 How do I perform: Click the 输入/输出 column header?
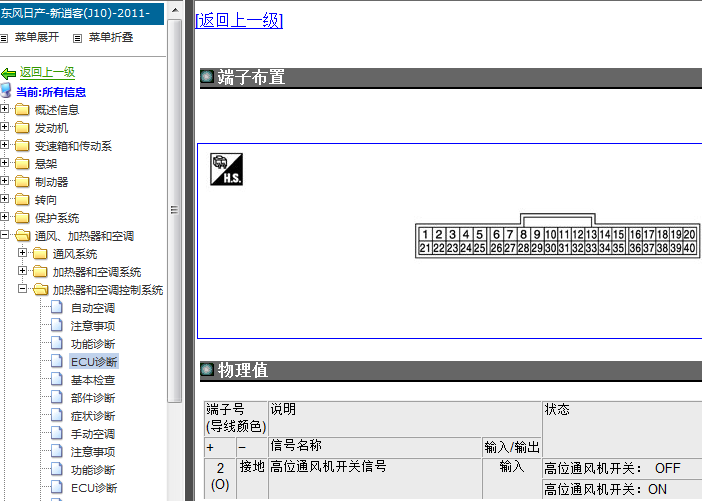512,447
